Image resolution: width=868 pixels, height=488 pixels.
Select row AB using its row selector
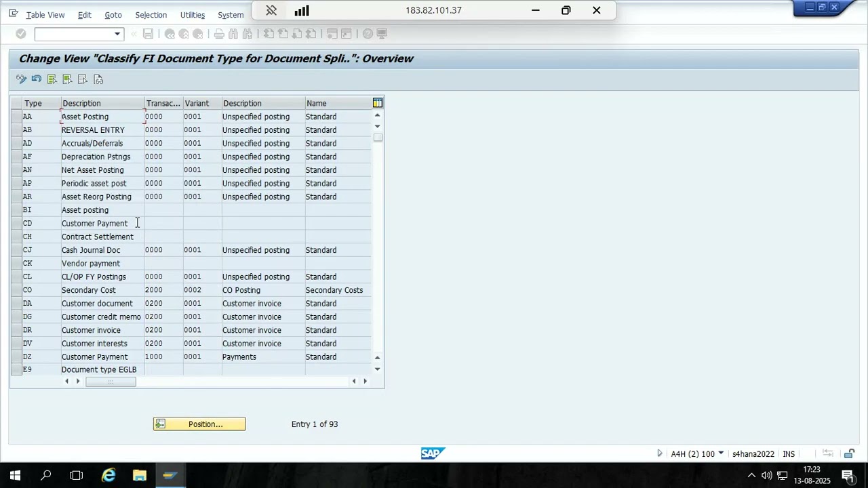pos(16,130)
